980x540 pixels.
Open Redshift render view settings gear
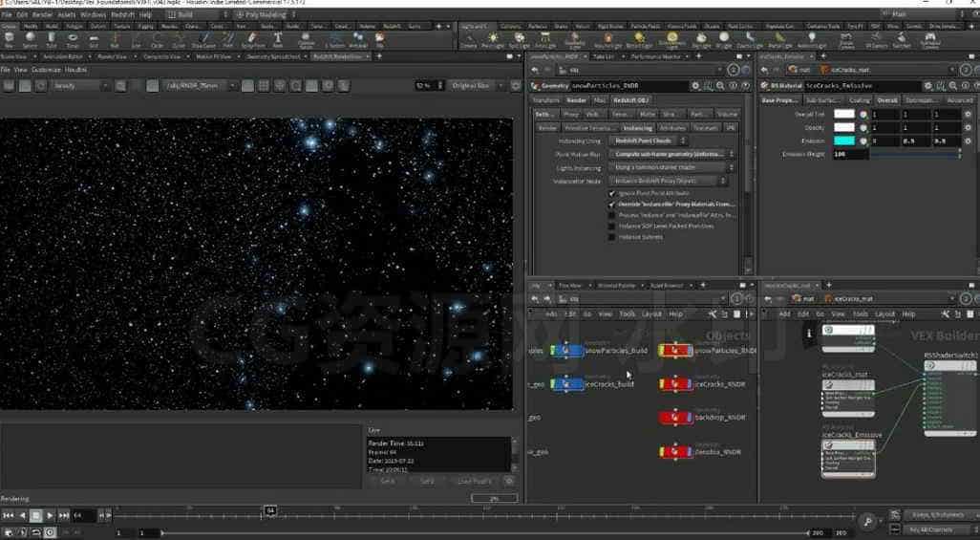click(516, 86)
